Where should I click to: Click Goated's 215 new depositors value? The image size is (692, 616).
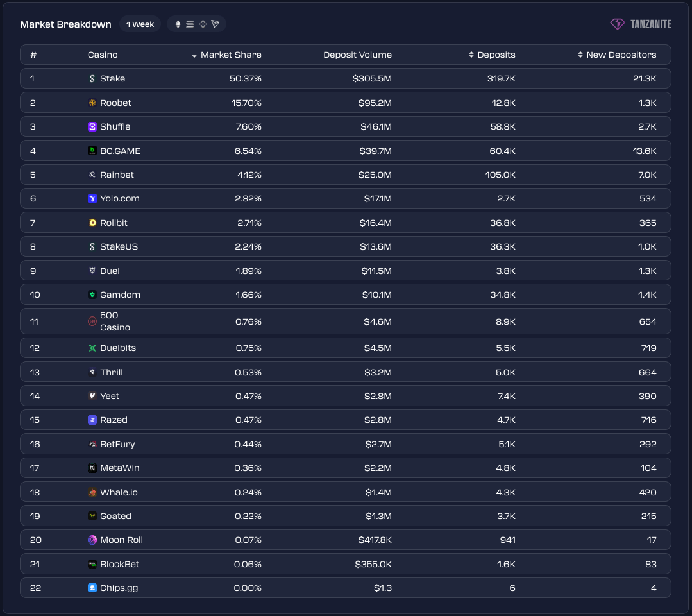click(x=648, y=516)
